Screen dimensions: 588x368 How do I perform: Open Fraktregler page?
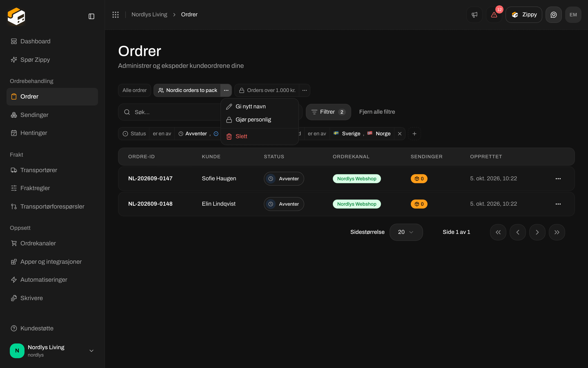[52, 188]
